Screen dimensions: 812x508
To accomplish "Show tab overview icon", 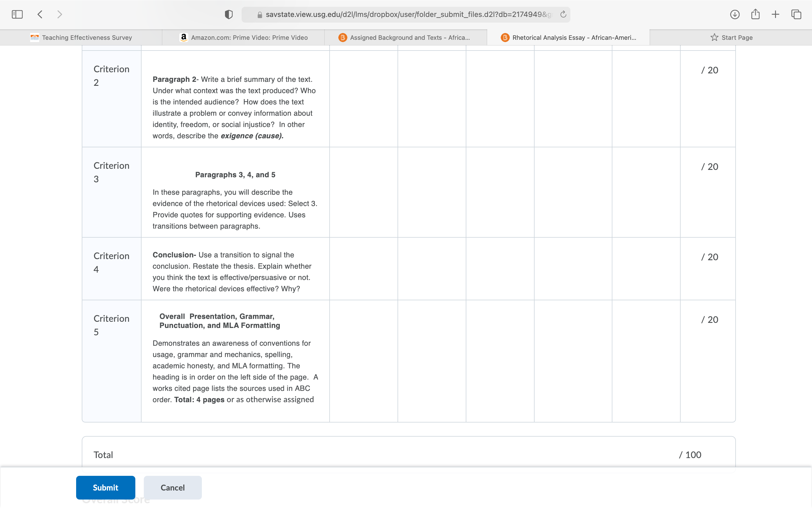I will click(796, 14).
